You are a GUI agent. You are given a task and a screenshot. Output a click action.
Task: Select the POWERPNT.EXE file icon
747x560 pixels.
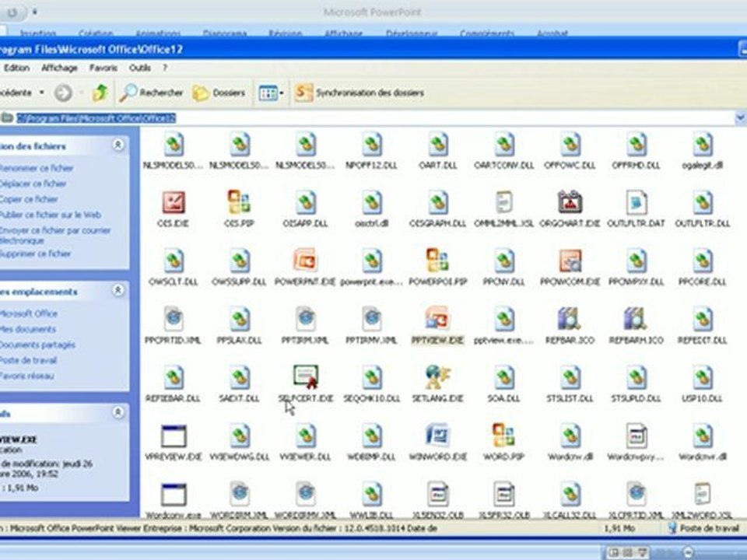point(305,261)
